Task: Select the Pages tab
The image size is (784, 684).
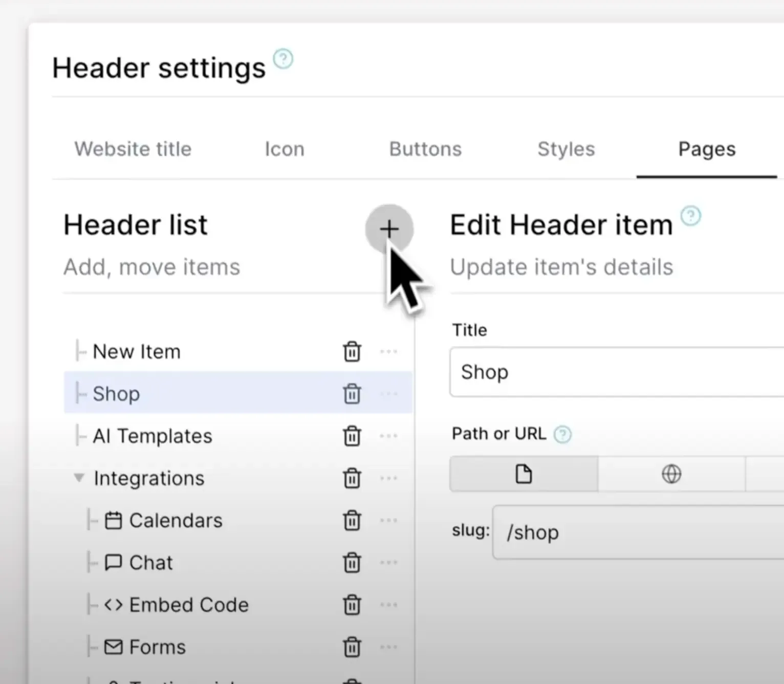Action: tap(707, 149)
